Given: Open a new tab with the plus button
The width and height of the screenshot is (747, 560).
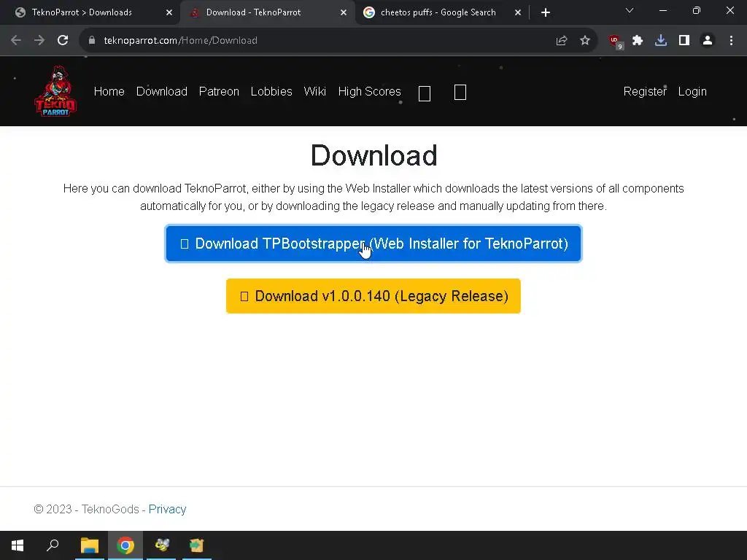Looking at the screenshot, I should click(x=546, y=13).
